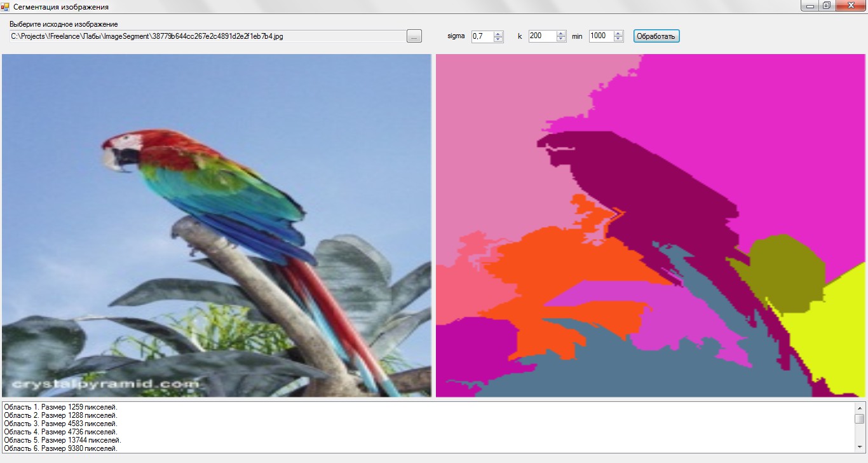The image size is (868, 463).
Task: Click the "min" label
Action: coord(577,36)
